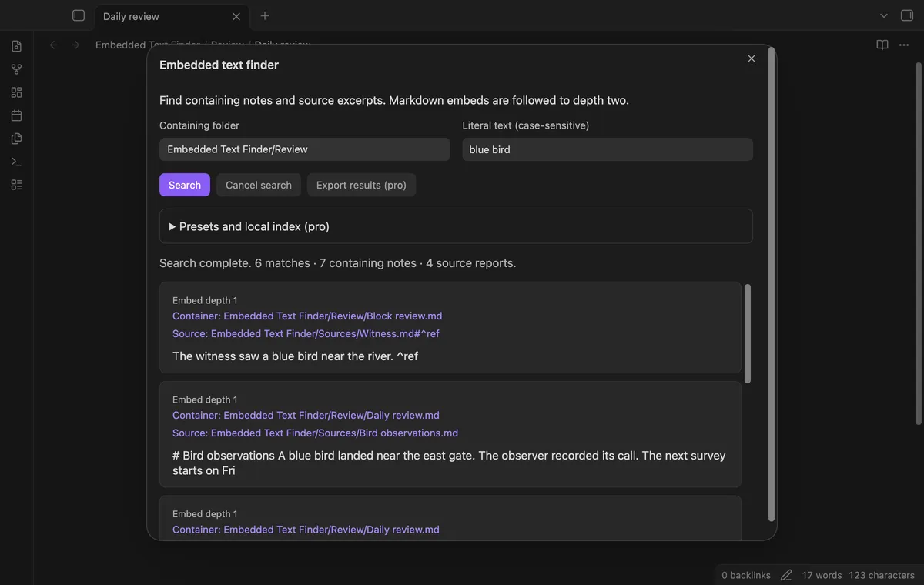Open Container Daily review.md in third result

click(x=306, y=530)
